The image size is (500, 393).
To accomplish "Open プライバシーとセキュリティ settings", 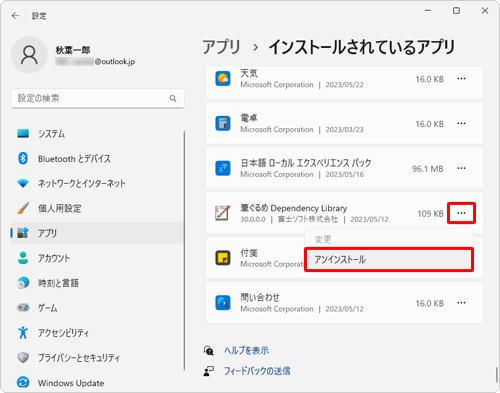I will tap(97, 358).
